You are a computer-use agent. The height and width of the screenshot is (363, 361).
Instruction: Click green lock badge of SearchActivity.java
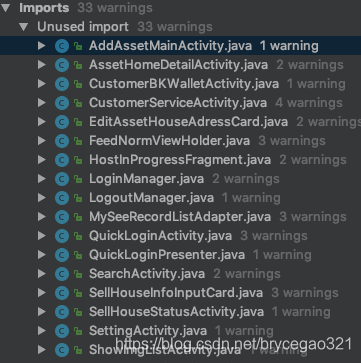[78, 274]
